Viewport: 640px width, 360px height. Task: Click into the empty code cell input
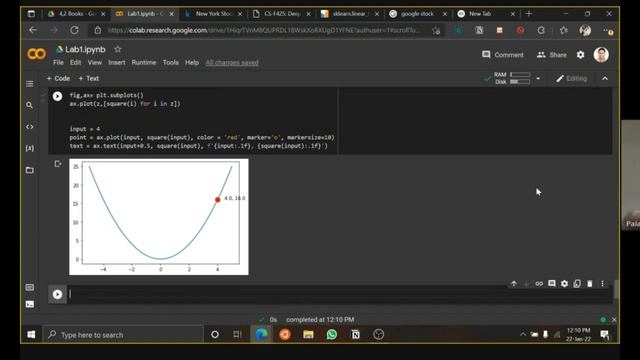pos(340,294)
